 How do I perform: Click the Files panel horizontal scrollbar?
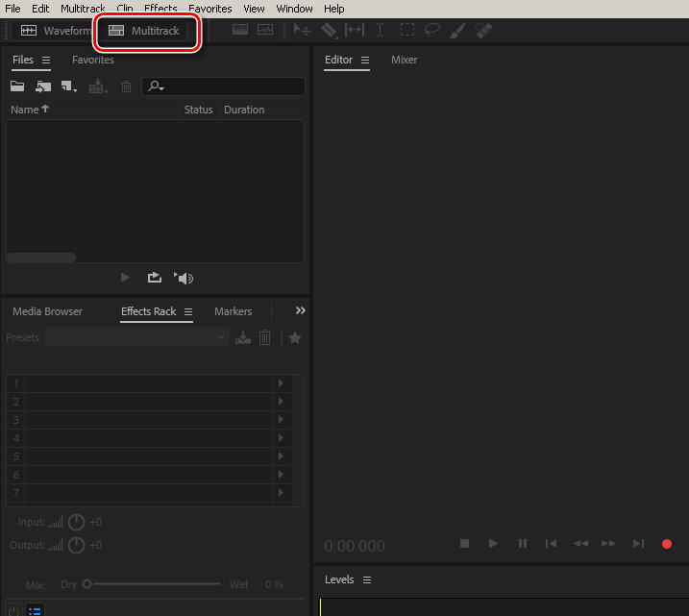(x=41, y=257)
